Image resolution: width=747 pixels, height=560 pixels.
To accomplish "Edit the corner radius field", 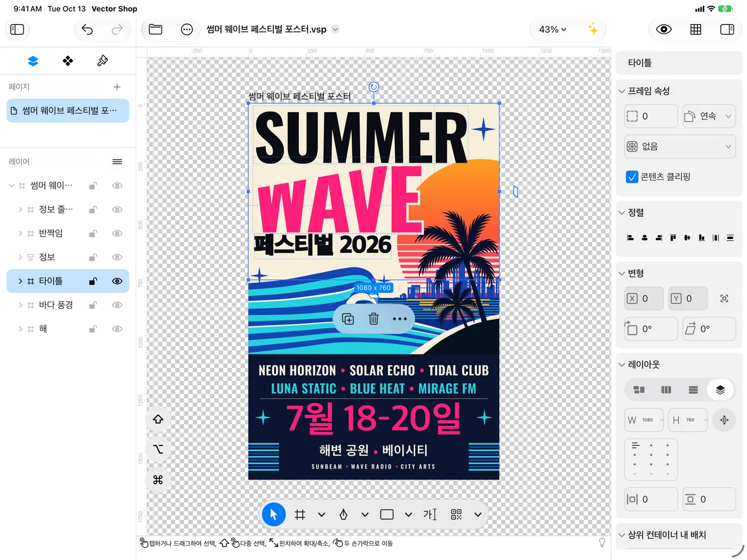I will click(x=651, y=116).
